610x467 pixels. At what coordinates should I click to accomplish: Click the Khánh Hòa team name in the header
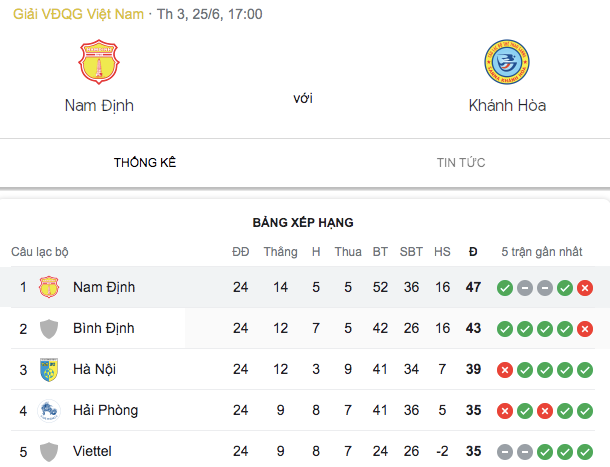[506, 105]
